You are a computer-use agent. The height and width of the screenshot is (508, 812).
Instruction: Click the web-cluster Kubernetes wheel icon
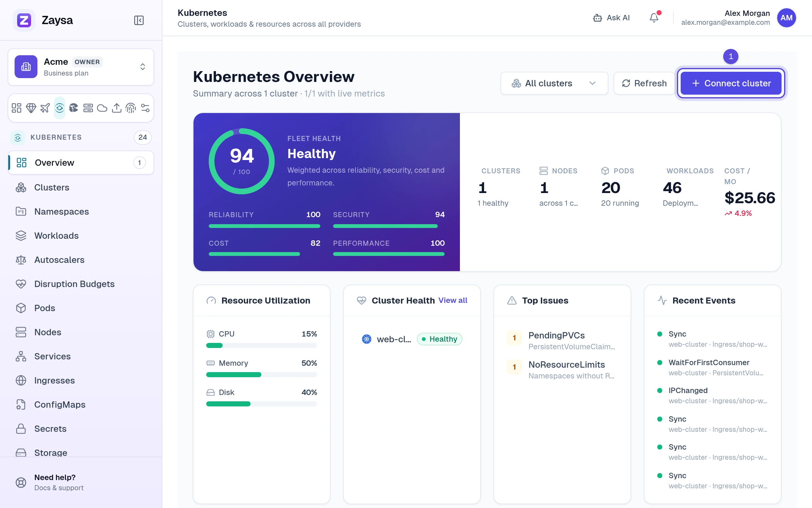tap(367, 339)
